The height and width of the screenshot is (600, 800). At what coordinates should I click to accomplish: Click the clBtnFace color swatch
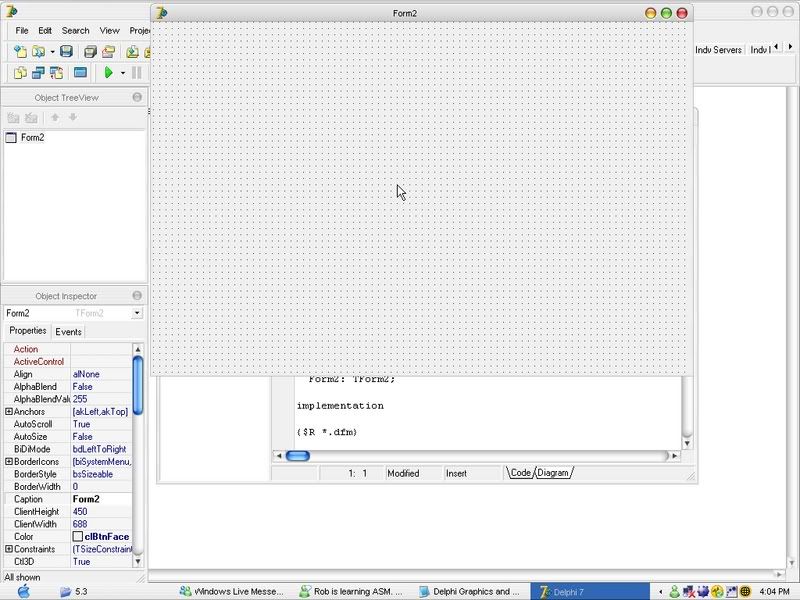coord(78,537)
